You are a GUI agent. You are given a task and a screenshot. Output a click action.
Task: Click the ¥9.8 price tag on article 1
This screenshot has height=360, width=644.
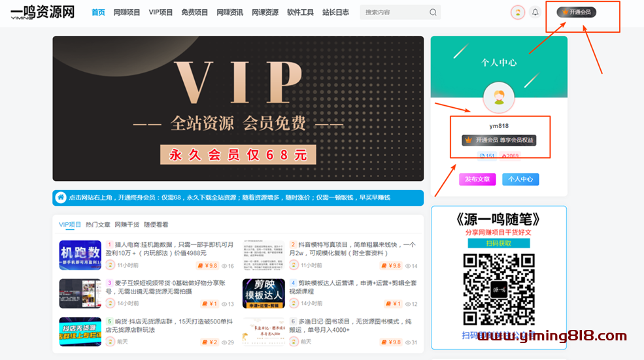pyautogui.click(x=208, y=266)
